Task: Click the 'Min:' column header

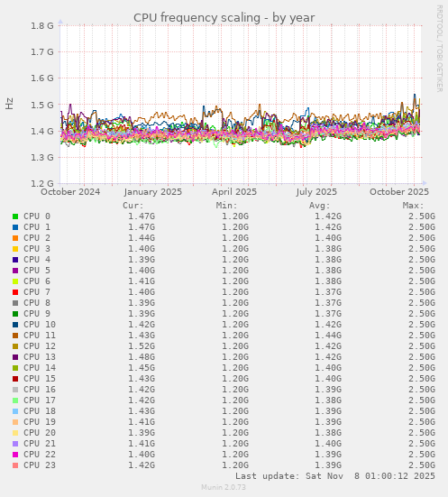Action: pyautogui.click(x=226, y=206)
